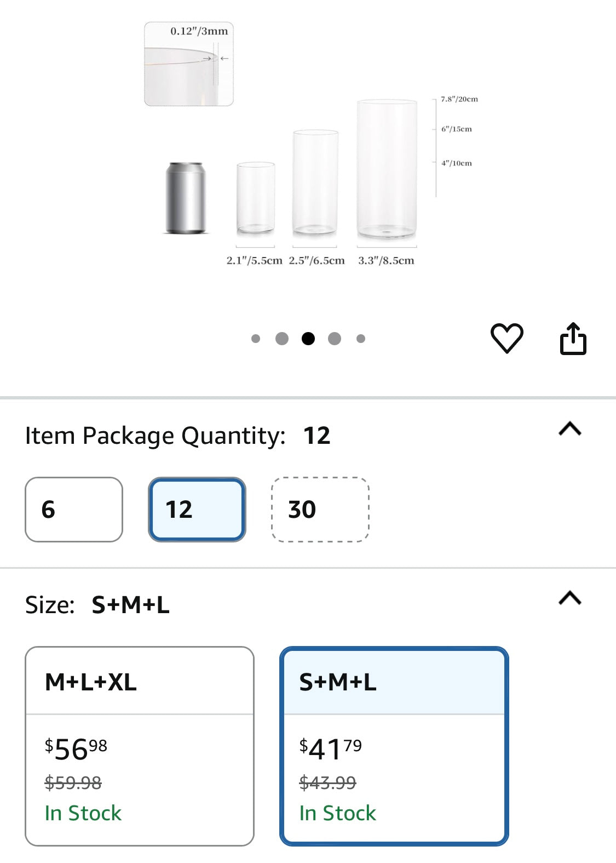Viewport: 616px width, 863px height.
Task: Go to first image carousel dot
Action: pos(256,339)
